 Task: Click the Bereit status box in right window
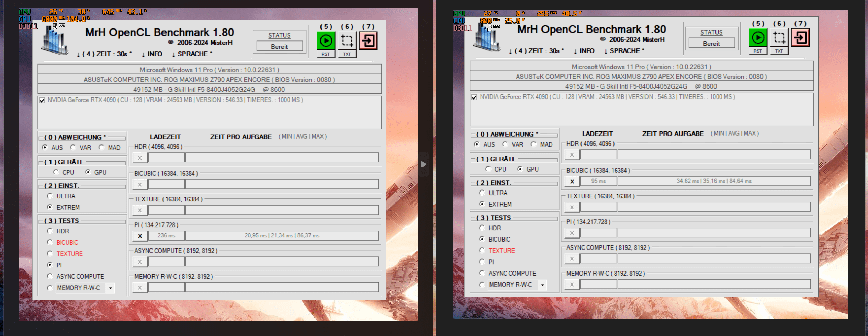click(712, 43)
